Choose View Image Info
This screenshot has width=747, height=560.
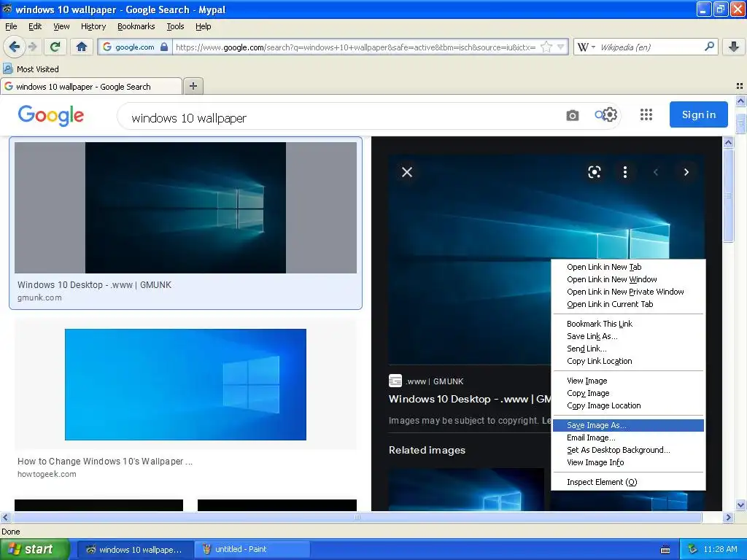click(628, 462)
